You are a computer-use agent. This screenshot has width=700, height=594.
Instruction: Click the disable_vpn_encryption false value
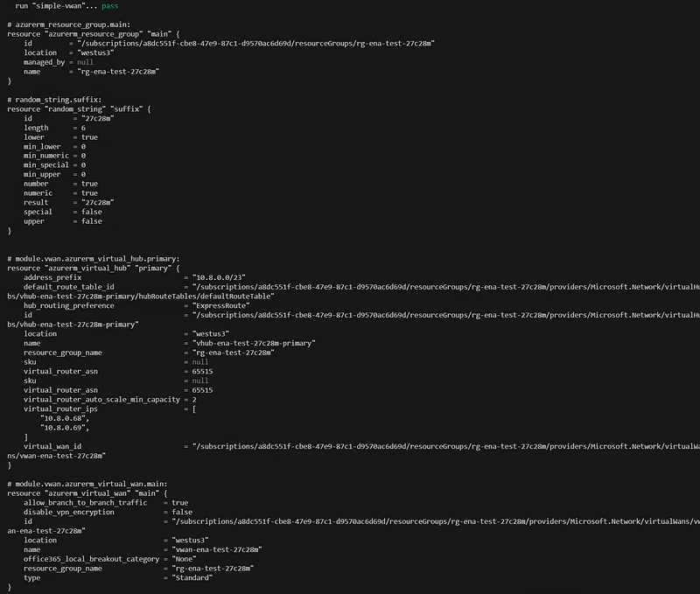tap(182, 512)
